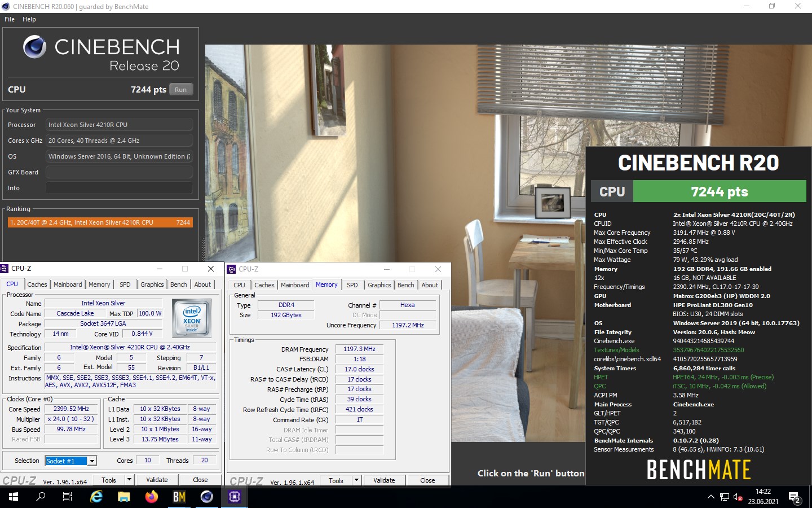Screen dimensions: 812x508
Task: Expand Tools dropdown arrow in left CPU-Z
Action: 129,480
